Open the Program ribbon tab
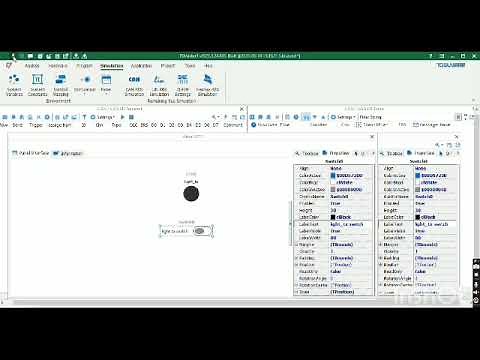Viewport: 480px width, 360px height. (x=84, y=66)
